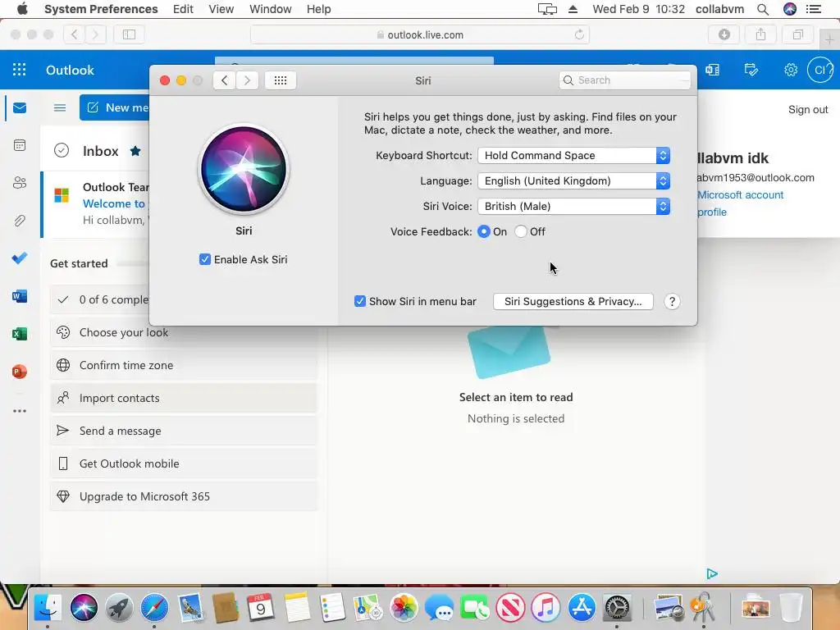Open the Apple menu
The height and width of the screenshot is (630, 840).
click(22, 9)
